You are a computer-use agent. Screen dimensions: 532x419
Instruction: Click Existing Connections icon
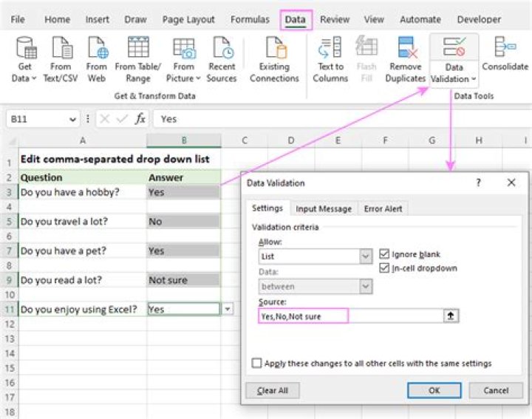(274, 49)
